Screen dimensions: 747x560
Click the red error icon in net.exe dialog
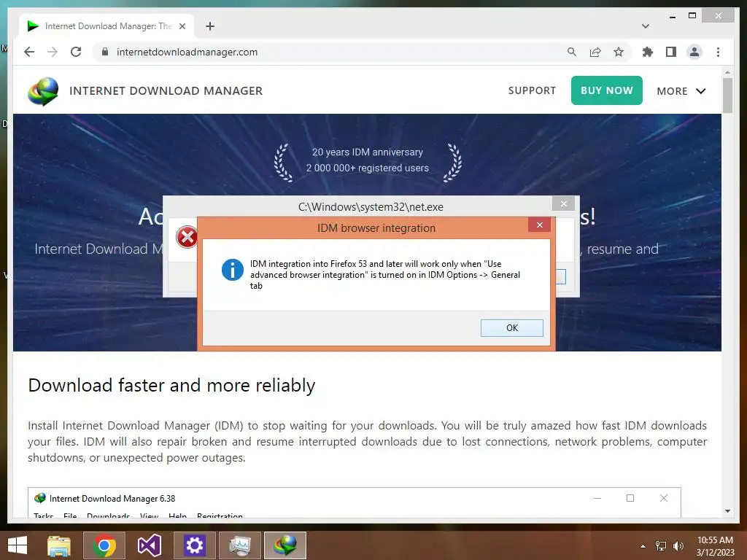tap(187, 237)
